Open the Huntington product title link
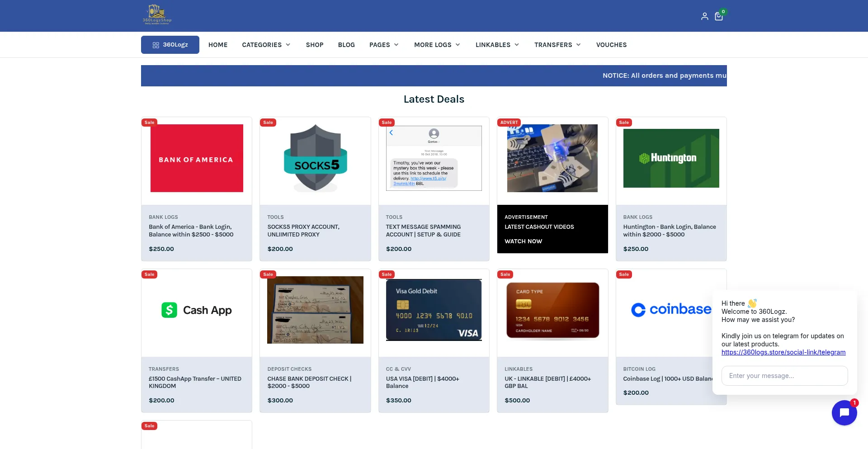The width and height of the screenshot is (868, 449). click(x=670, y=231)
